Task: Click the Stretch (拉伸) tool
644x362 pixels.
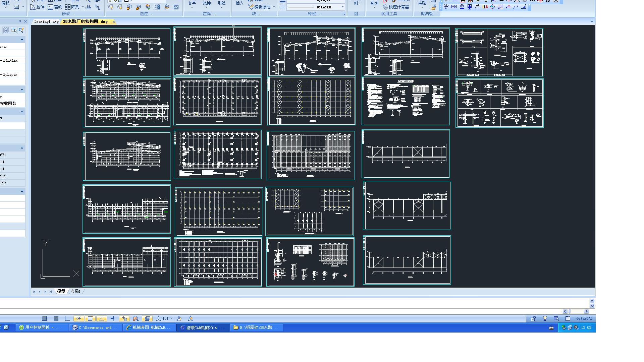Action: [37, 7]
